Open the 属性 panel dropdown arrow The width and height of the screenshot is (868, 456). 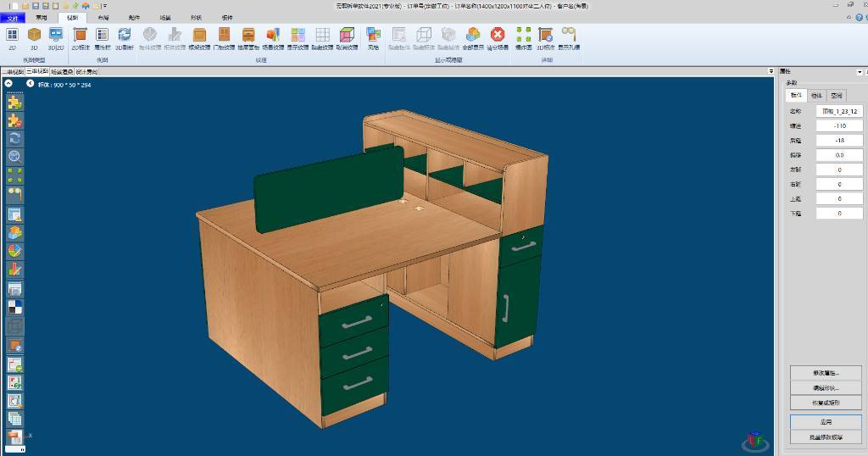coord(860,72)
